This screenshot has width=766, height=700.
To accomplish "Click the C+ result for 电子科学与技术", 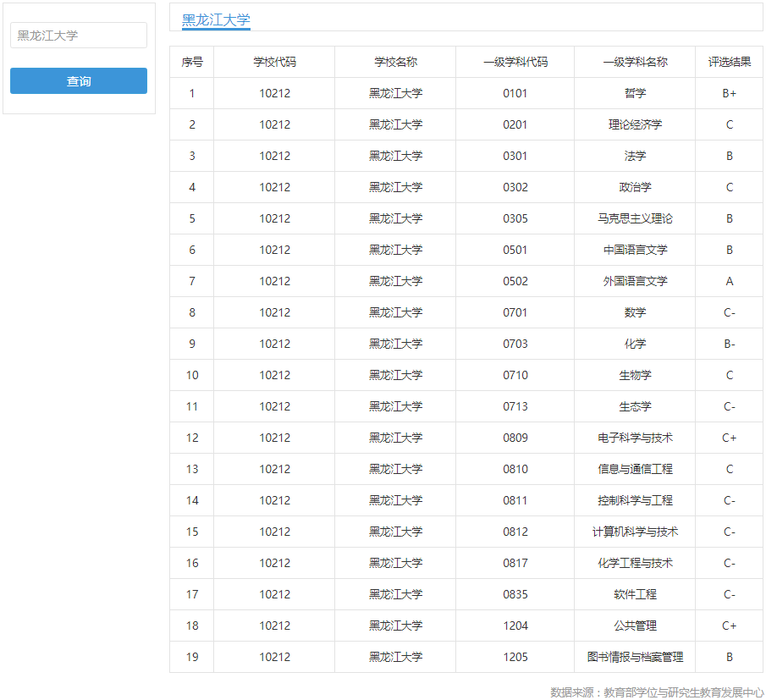I will [730, 438].
